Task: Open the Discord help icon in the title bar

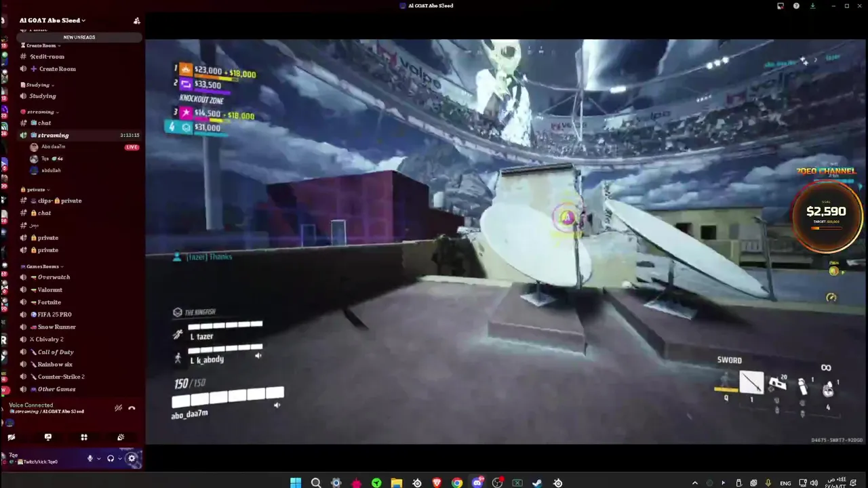Action: point(796,5)
